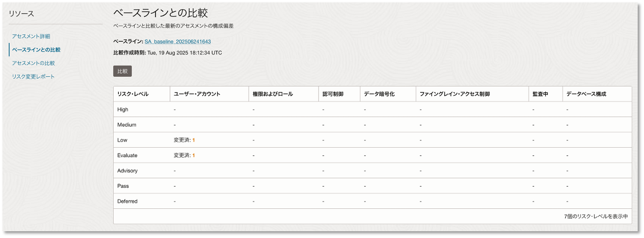644x238 pixels.
Task: Open the アセスメント詳細 sidebar link
Action: point(31,36)
